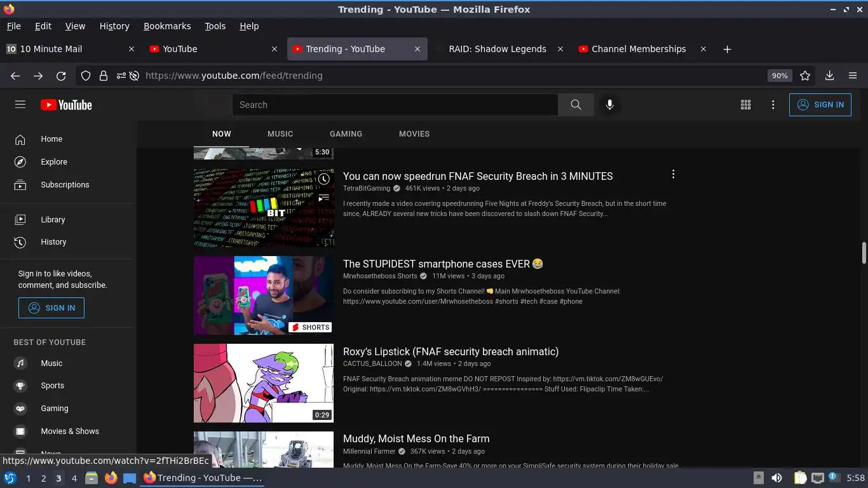Switch to workspace 4 in taskbar

pyautogui.click(x=74, y=478)
